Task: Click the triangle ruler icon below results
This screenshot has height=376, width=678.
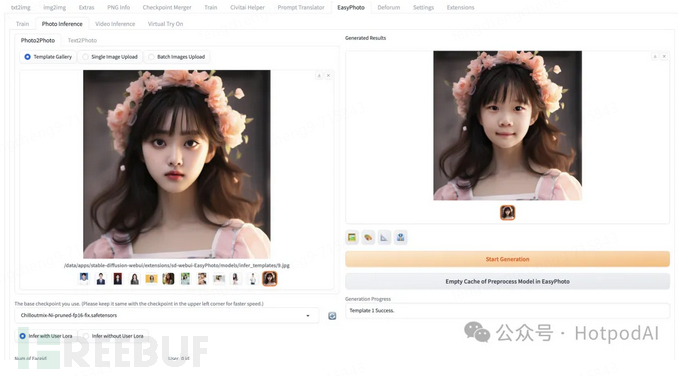Action: click(384, 237)
